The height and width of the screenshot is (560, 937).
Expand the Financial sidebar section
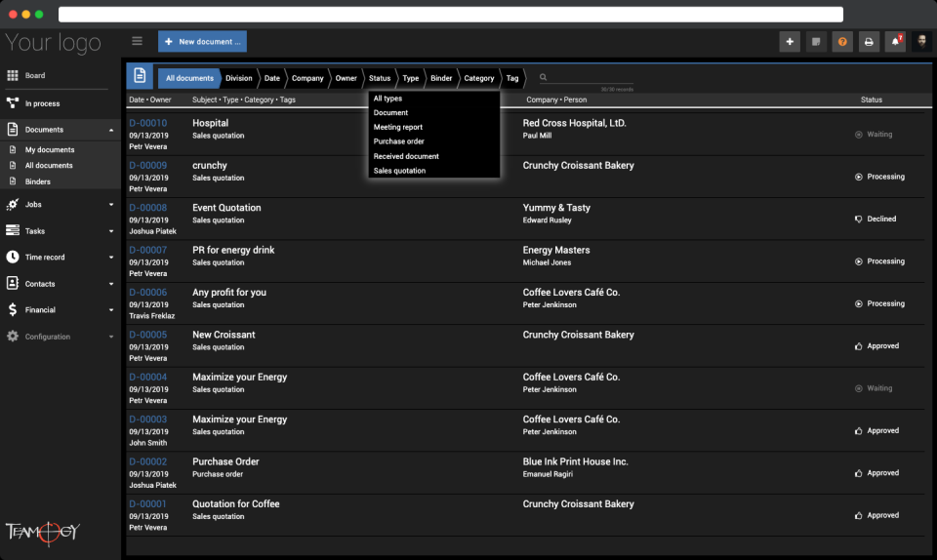(111, 310)
